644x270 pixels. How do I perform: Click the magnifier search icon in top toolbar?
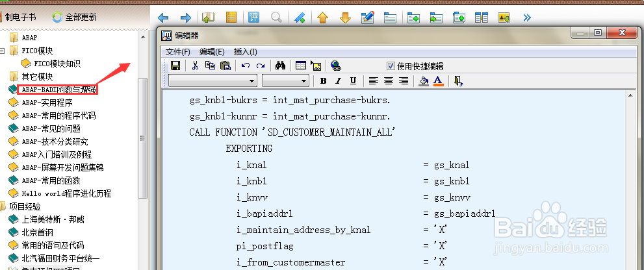276,18
